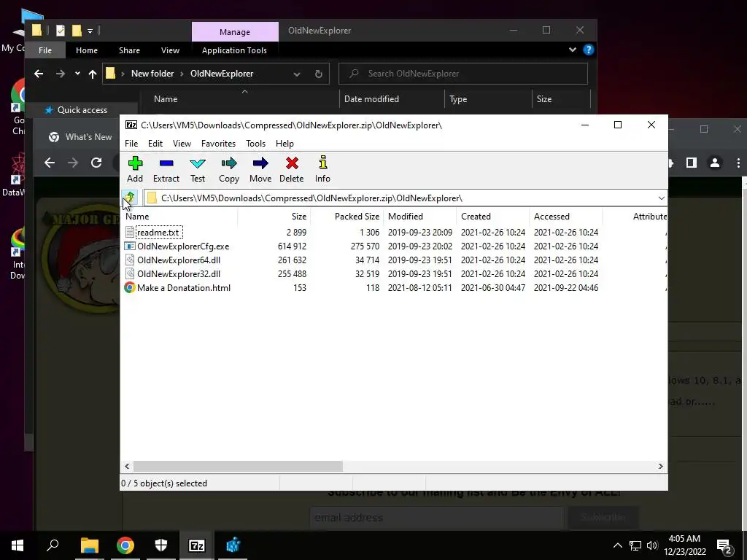The image size is (747, 560).
Task: Switch to Explorer Share ribbon tab
Action: [x=130, y=50]
